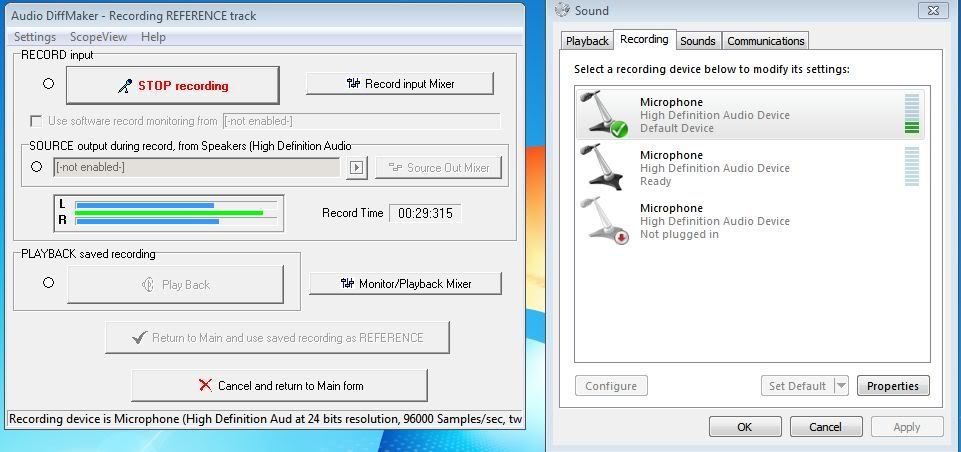Click the Record Time value 00:29:315

point(425,213)
